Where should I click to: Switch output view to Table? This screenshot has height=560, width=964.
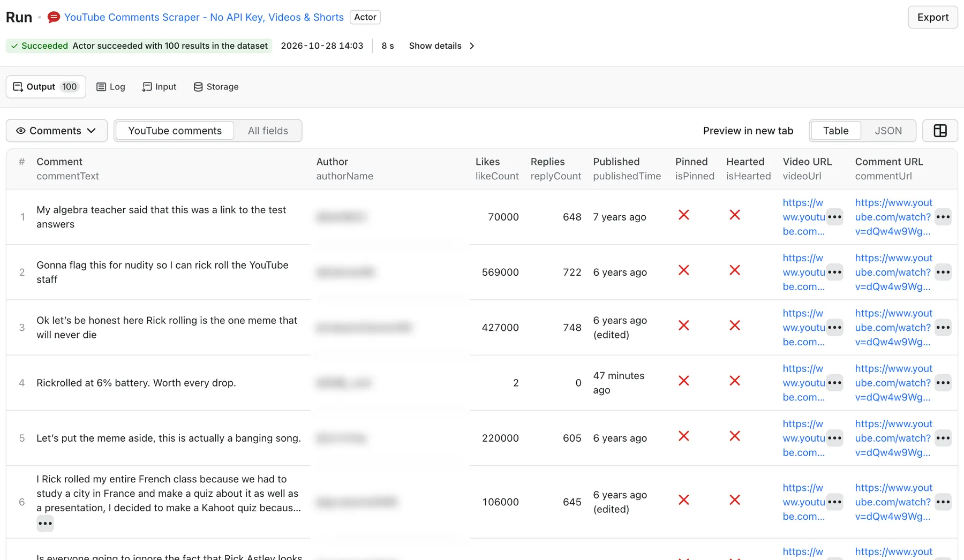tap(835, 131)
